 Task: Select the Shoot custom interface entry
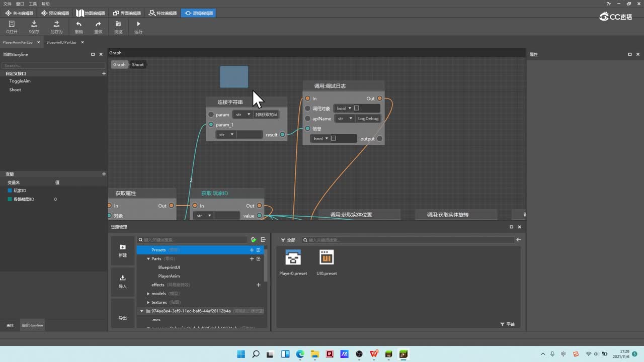click(15, 90)
